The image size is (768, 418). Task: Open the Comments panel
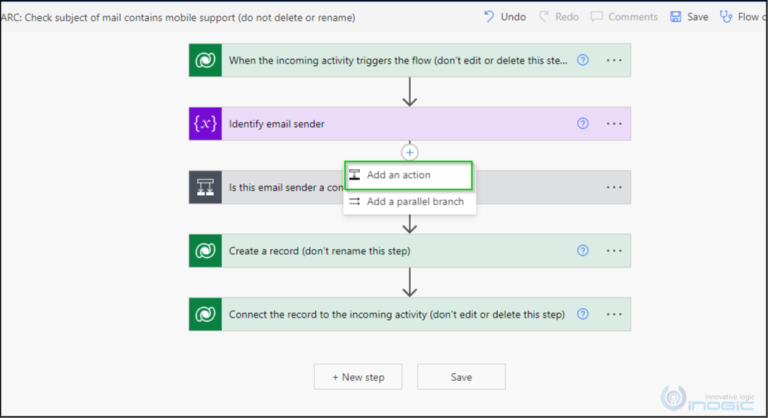point(624,17)
